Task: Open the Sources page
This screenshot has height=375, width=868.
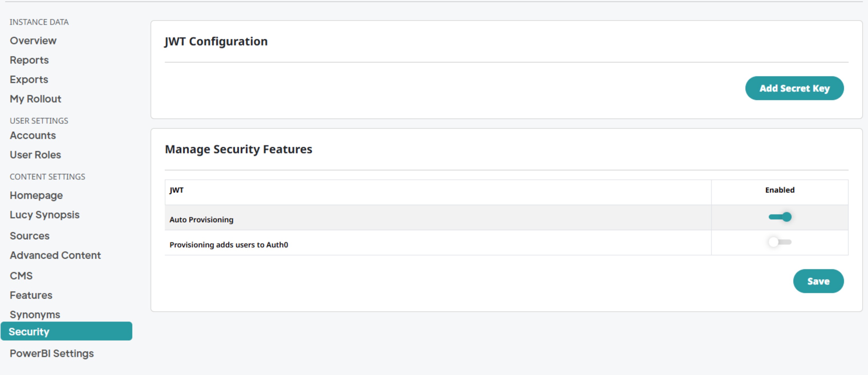Action: point(30,236)
